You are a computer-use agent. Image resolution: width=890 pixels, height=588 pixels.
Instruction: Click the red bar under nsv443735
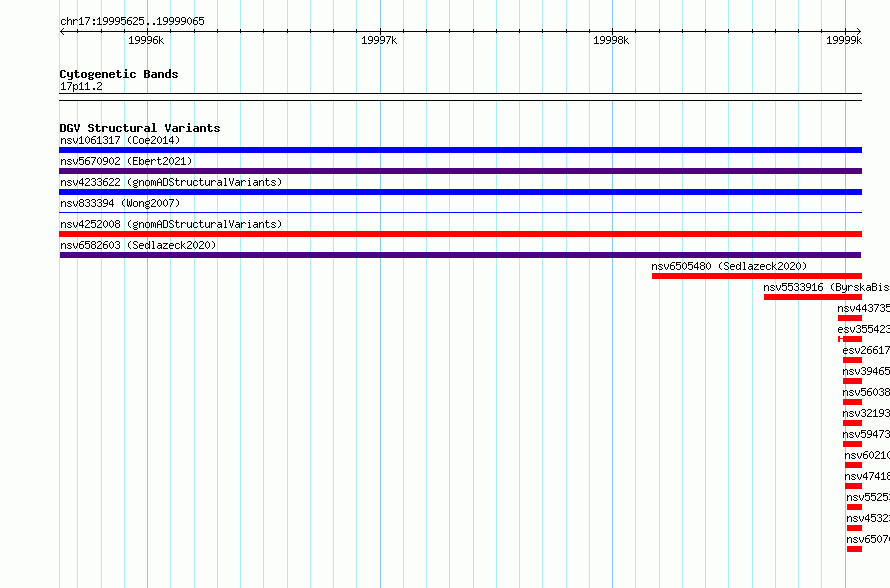tap(850, 318)
